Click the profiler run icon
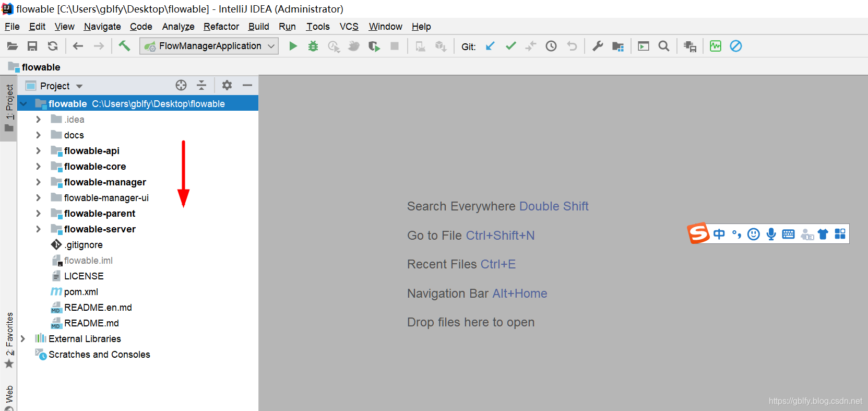The image size is (868, 411). click(354, 46)
